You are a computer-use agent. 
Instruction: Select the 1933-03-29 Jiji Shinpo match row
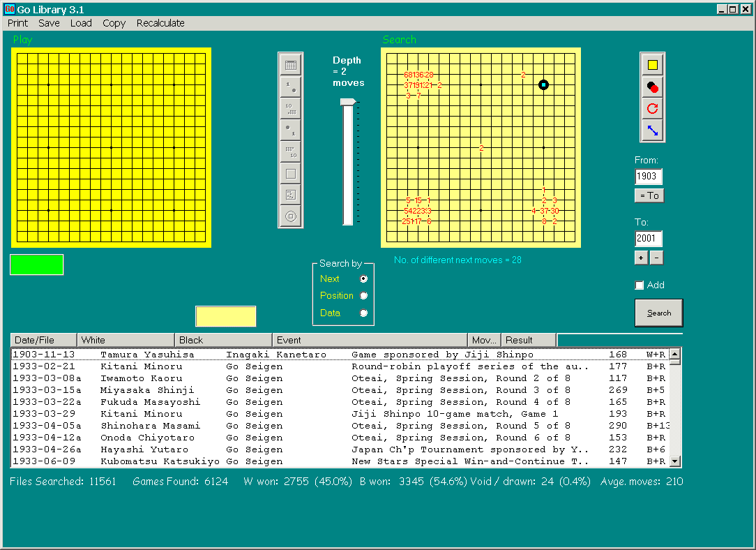[340, 414]
